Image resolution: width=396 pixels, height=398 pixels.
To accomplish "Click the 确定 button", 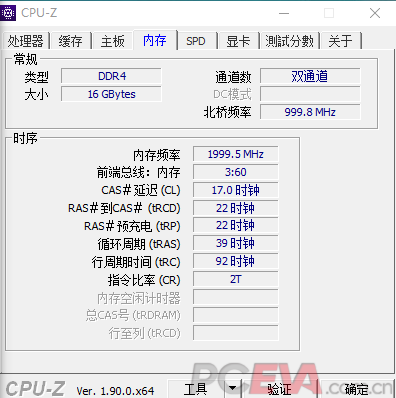I will [357, 389].
